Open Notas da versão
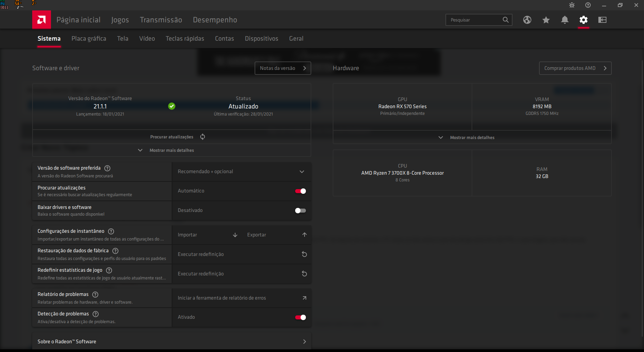This screenshot has height=352, width=644. 283,68
